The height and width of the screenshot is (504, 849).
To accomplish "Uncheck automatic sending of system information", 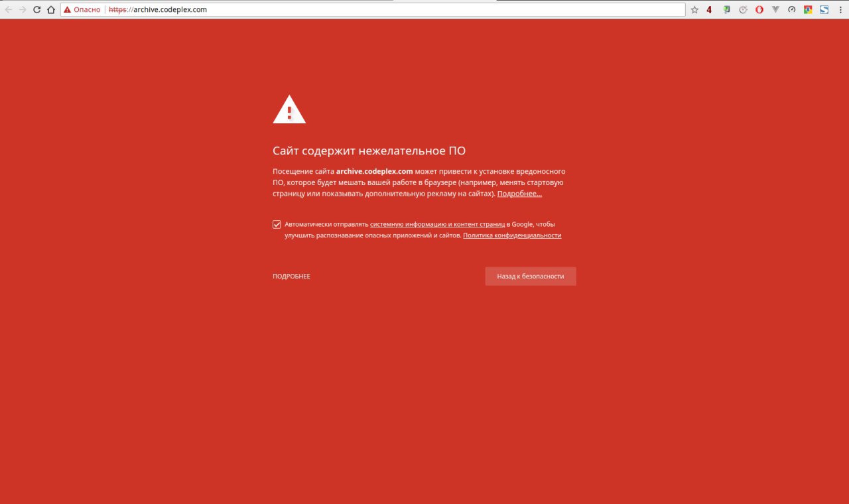I will (277, 224).
